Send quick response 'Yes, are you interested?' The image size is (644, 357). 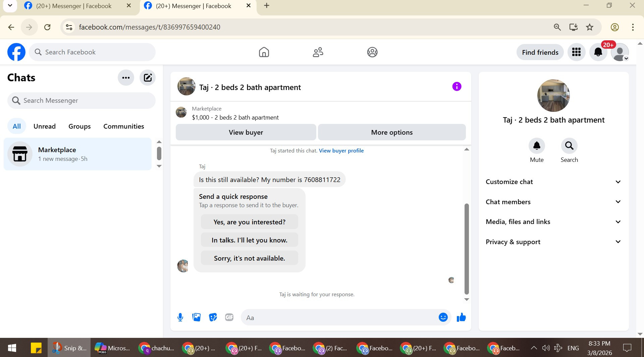(x=250, y=222)
